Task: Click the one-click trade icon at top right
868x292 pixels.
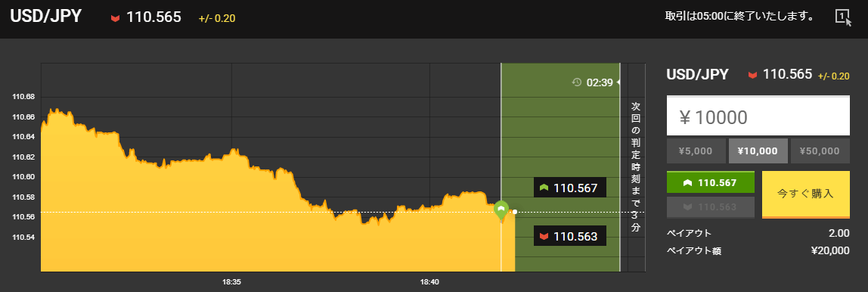Action: [842, 17]
